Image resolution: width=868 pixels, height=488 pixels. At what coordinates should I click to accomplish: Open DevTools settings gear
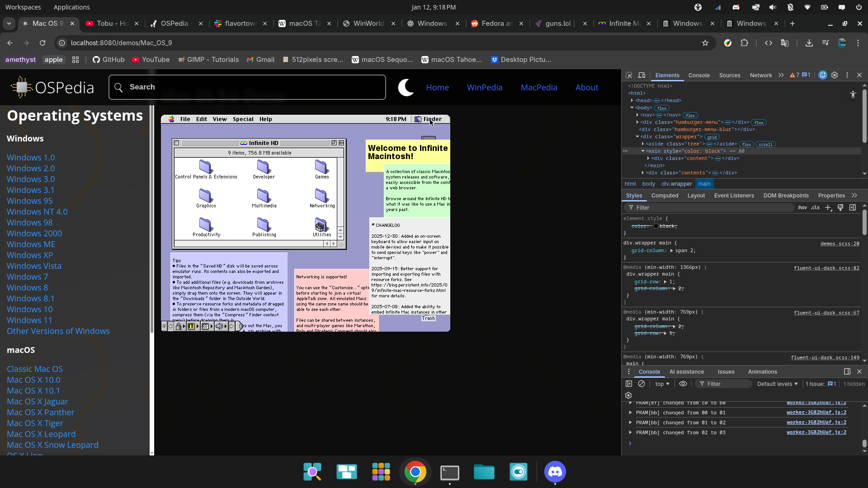(x=835, y=75)
